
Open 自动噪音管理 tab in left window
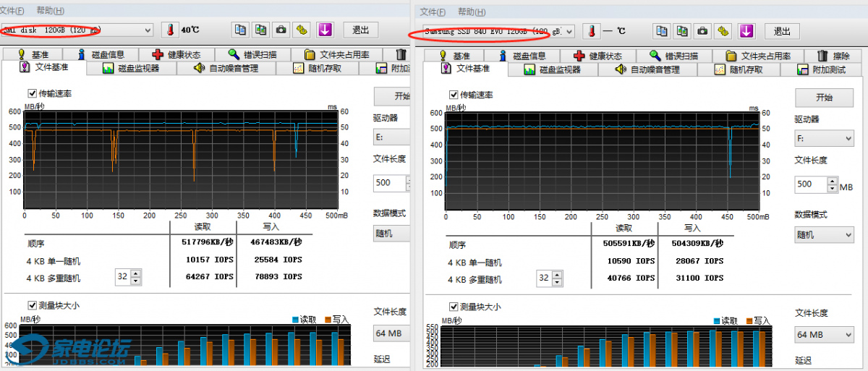point(227,69)
